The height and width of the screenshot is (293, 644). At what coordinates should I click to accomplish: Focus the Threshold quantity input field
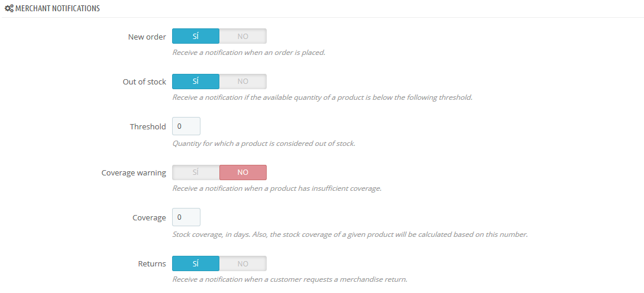click(x=186, y=126)
